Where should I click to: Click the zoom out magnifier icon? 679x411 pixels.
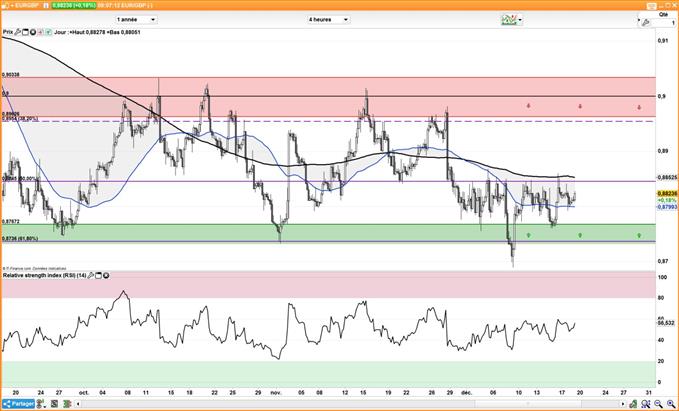click(659, 404)
